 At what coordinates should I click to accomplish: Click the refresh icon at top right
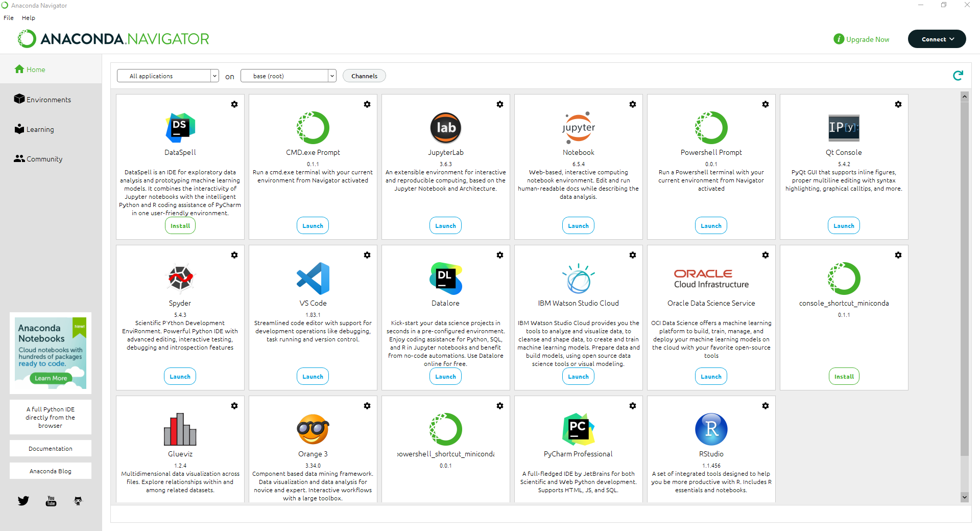tap(958, 76)
